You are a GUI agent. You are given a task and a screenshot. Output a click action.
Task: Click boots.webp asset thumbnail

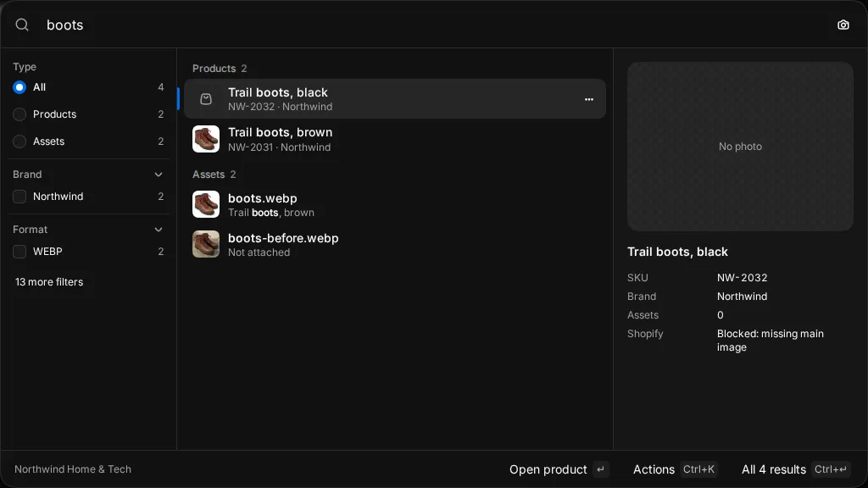[x=206, y=204]
